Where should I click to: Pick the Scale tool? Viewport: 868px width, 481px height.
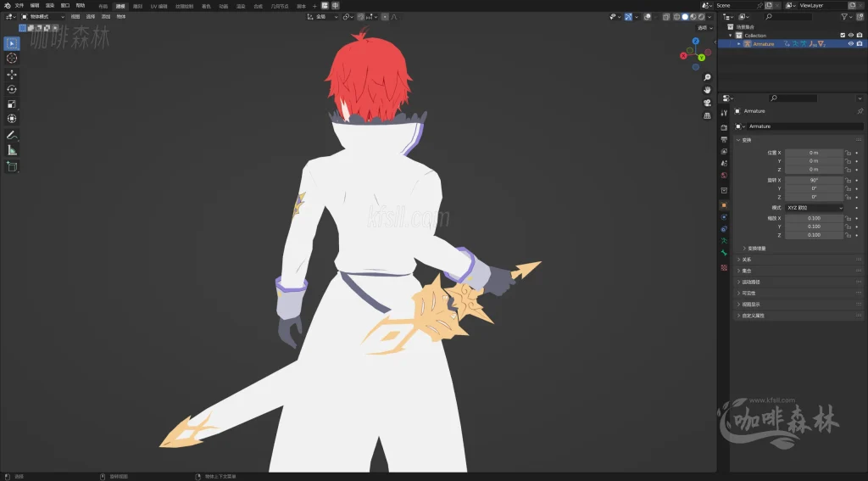[x=12, y=104]
